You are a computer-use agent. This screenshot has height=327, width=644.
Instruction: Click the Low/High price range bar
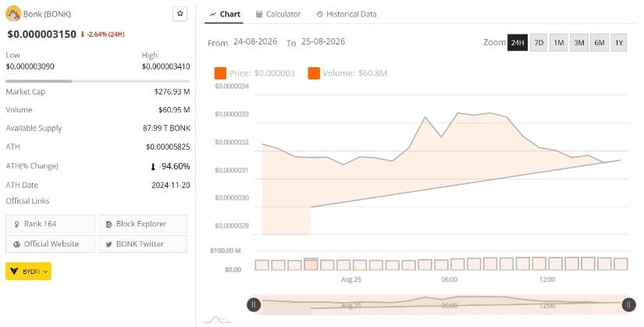98,81
